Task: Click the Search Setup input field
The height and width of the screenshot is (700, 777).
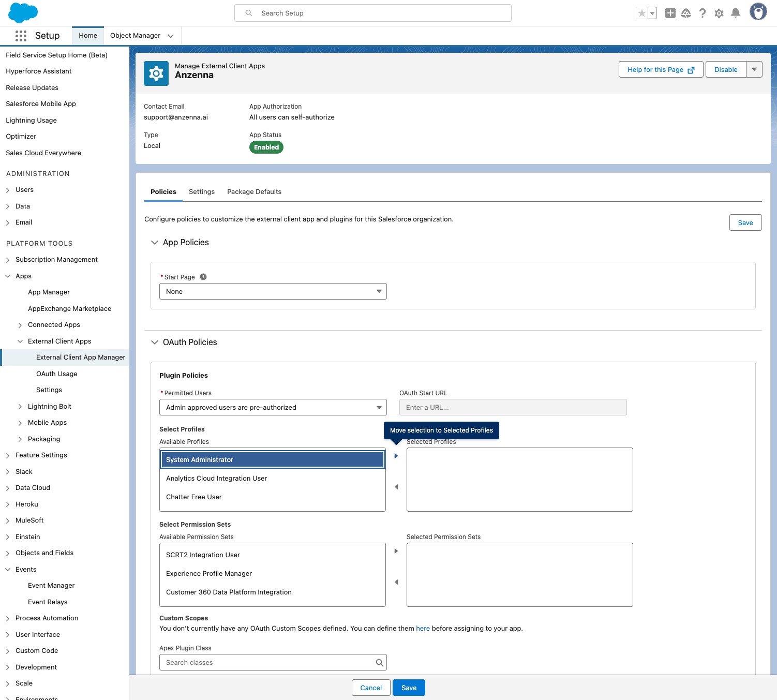Action: pos(372,13)
